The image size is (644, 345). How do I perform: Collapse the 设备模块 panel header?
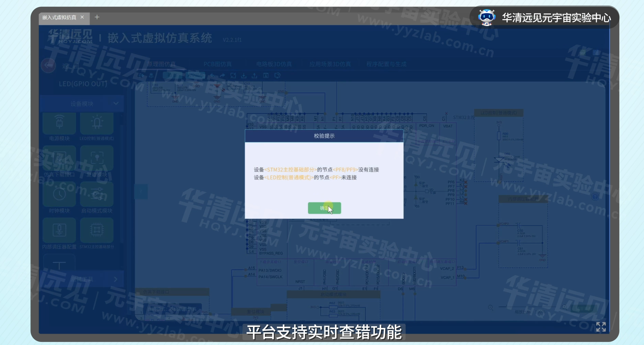82,104
